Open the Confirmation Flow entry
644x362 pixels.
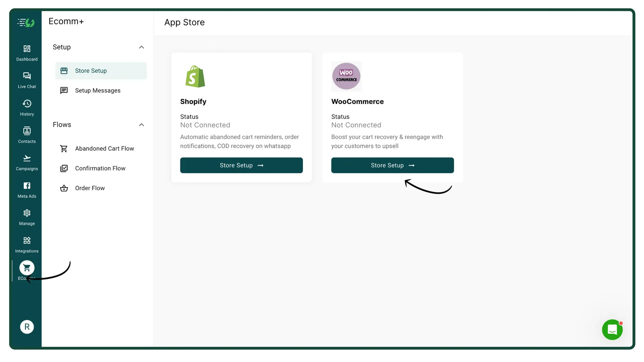(100, 168)
